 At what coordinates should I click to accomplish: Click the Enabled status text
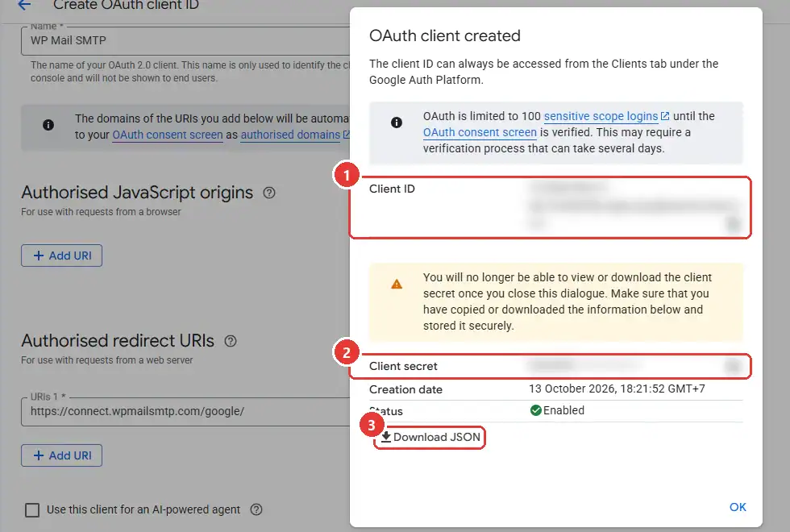563,410
